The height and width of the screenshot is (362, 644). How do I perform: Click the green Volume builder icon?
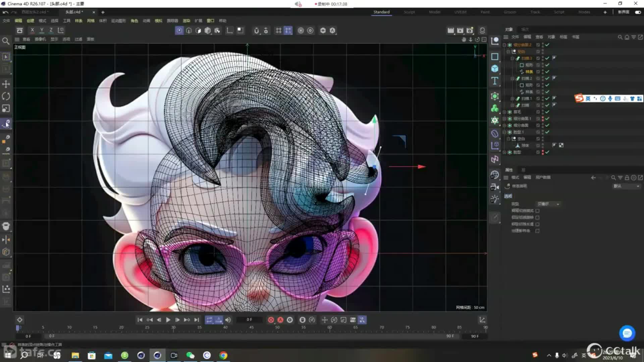(495, 108)
